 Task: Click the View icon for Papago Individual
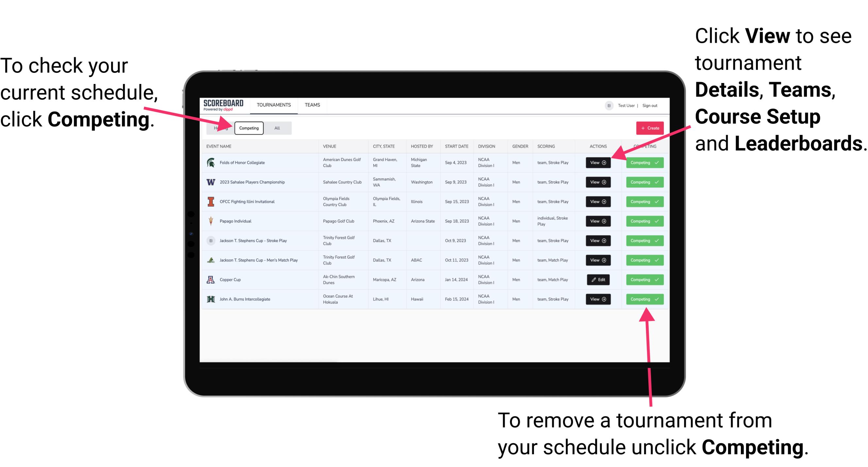[x=598, y=221]
